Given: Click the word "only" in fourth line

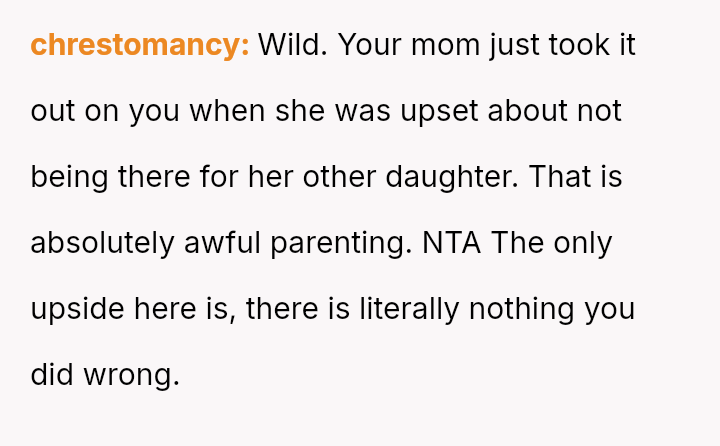Looking at the screenshot, I should tap(584, 243).
